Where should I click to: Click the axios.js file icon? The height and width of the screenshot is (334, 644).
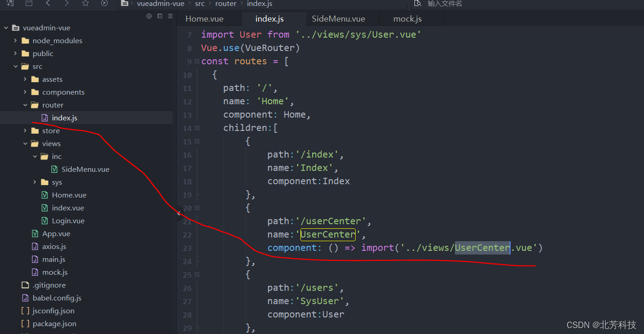(x=35, y=246)
